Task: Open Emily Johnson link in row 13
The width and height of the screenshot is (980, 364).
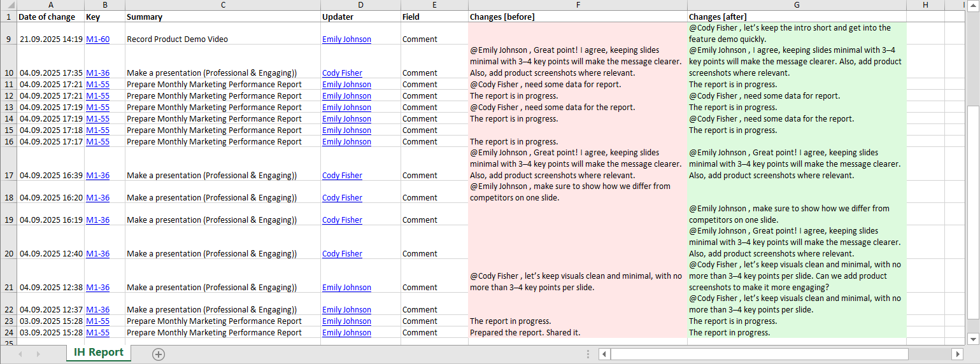Action: pyautogui.click(x=346, y=108)
